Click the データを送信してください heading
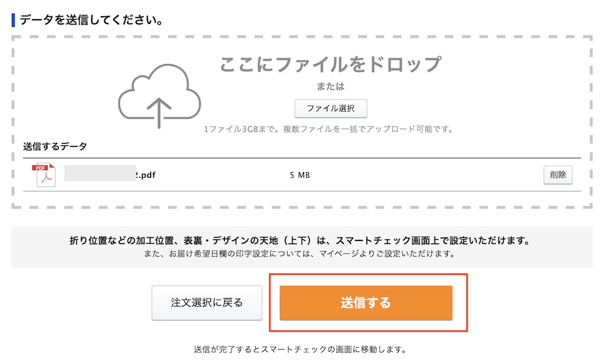The image size is (614, 364). [91, 20]
